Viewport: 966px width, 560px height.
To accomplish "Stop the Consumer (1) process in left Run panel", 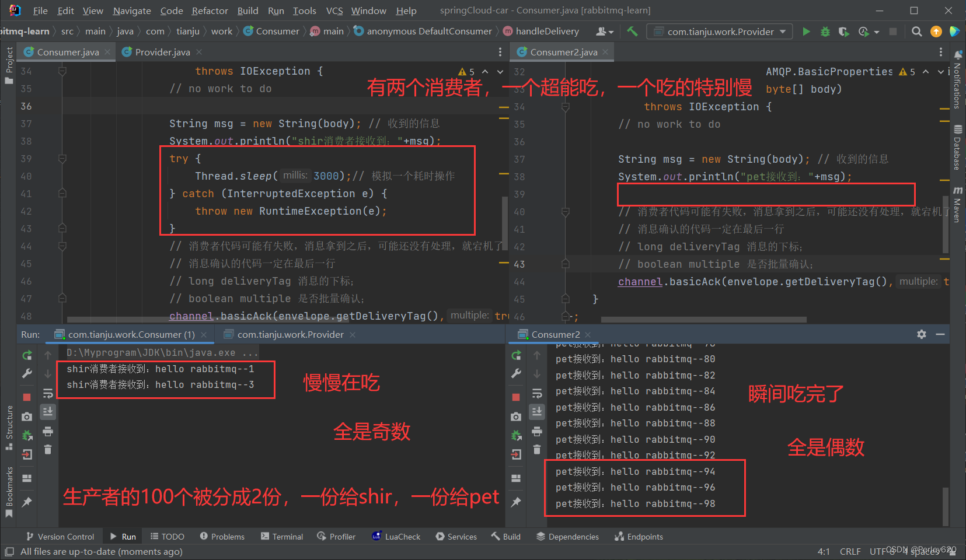I will pos(27,397).
